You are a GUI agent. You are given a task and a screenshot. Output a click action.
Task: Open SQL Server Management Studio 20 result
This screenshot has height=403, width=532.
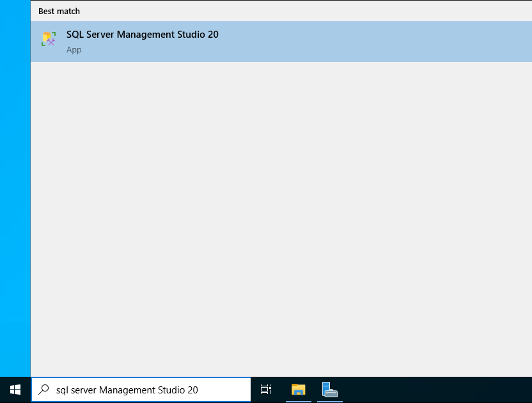tap(281, 42)
